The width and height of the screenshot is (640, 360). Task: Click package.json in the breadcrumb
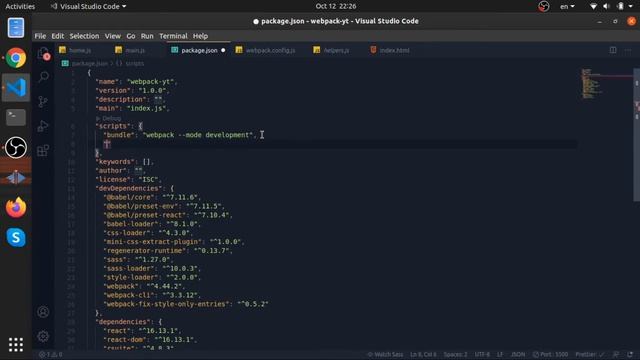click(x=90, y=64)
